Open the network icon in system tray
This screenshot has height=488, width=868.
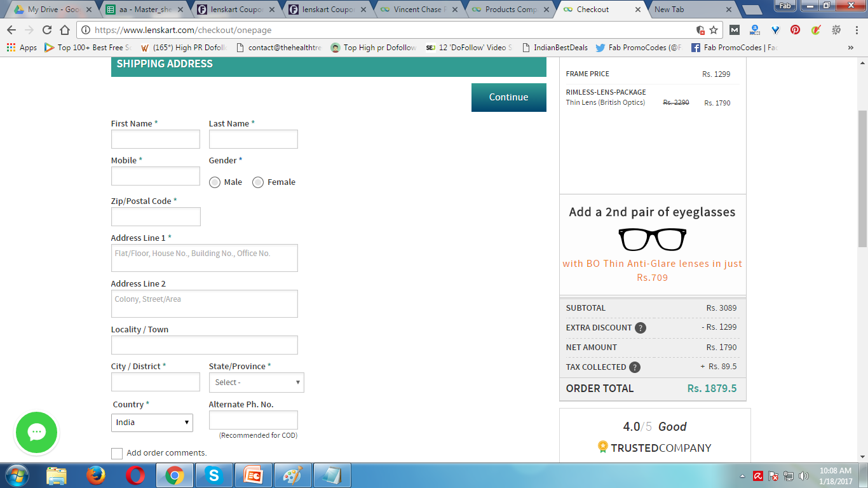pyautogui.click(x=789, y=476)
